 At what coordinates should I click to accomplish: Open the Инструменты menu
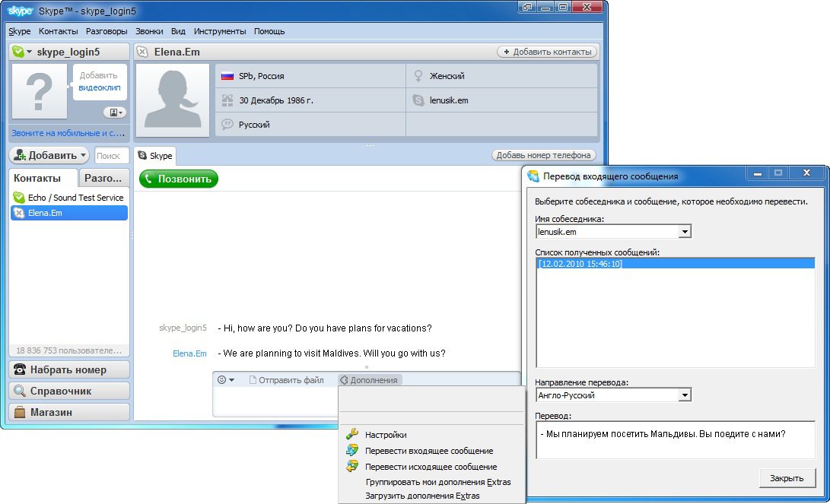pos(220,31)
